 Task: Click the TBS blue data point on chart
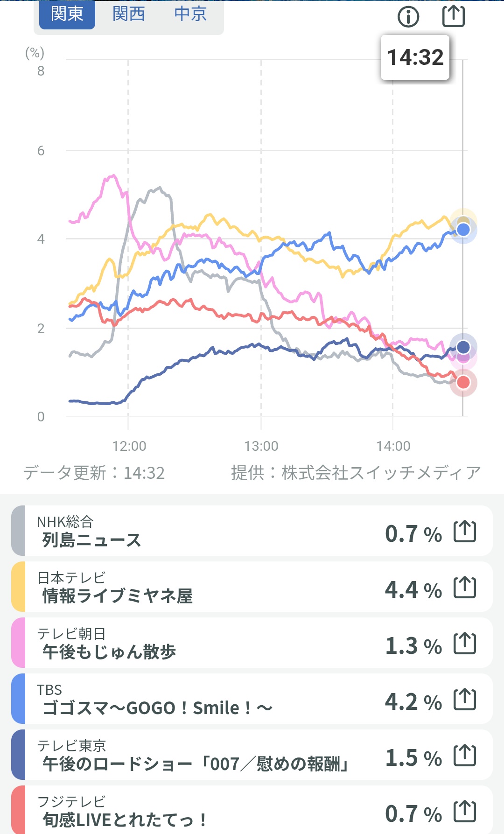click(463, 230)
